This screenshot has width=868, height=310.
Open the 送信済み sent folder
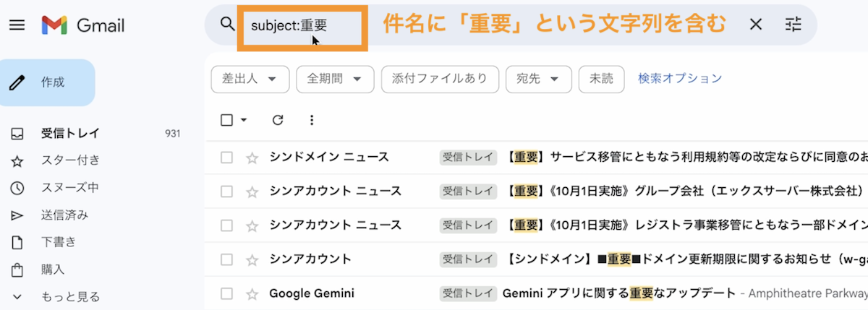tap(64, 215)
